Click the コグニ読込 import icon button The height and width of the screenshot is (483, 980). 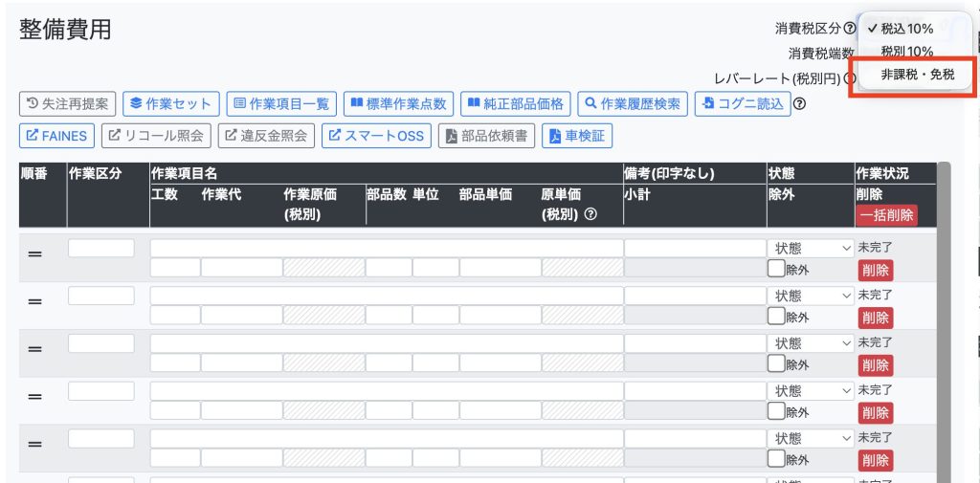click(742, 103)
